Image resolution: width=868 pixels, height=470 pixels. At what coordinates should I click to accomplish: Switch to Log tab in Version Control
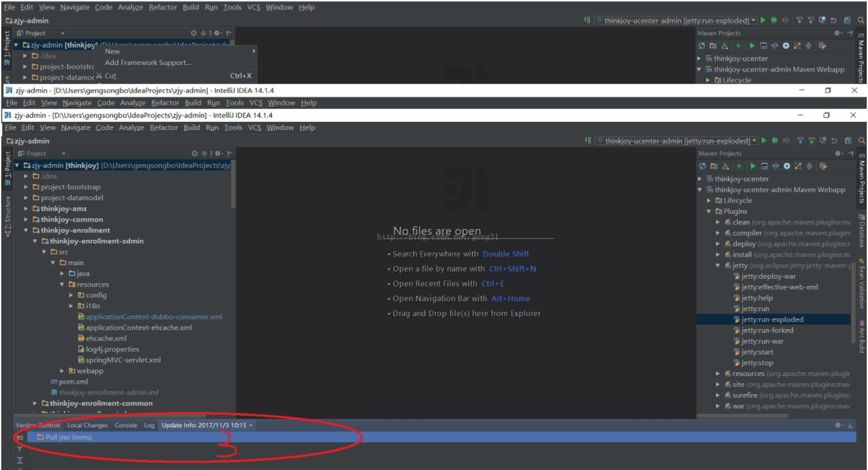pos(149,426)
